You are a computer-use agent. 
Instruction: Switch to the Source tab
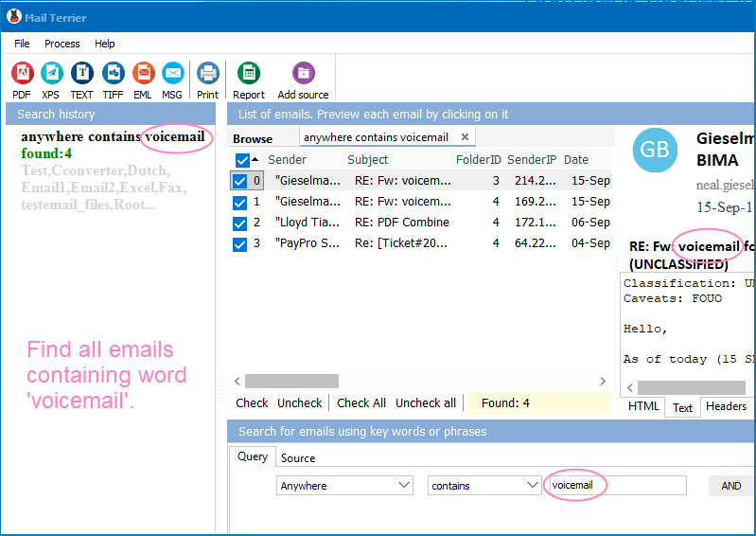point(298,457)
